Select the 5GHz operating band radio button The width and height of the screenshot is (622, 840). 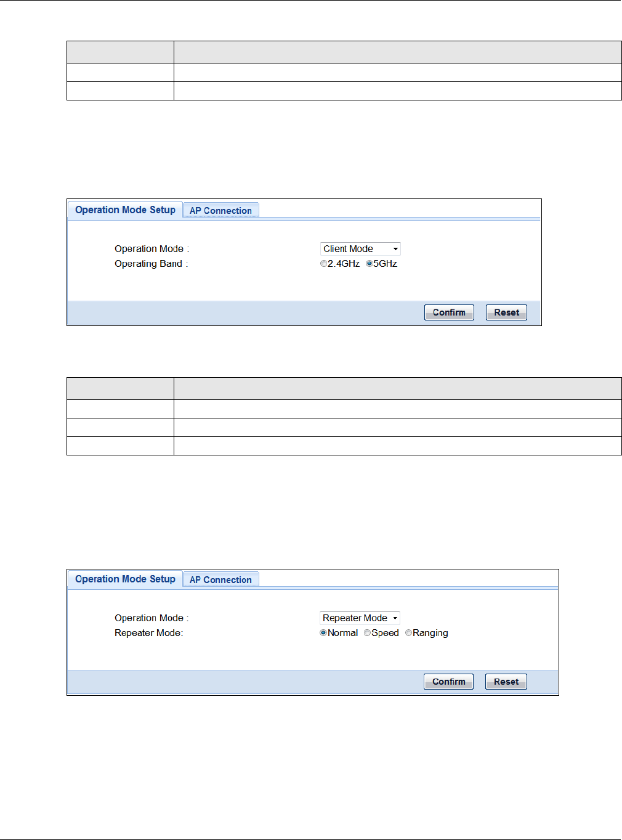point(370,264)
